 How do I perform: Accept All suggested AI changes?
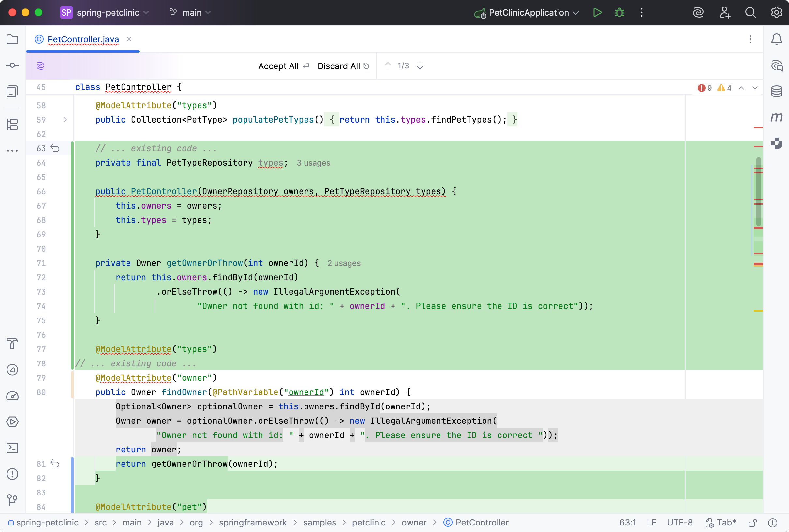278,66
